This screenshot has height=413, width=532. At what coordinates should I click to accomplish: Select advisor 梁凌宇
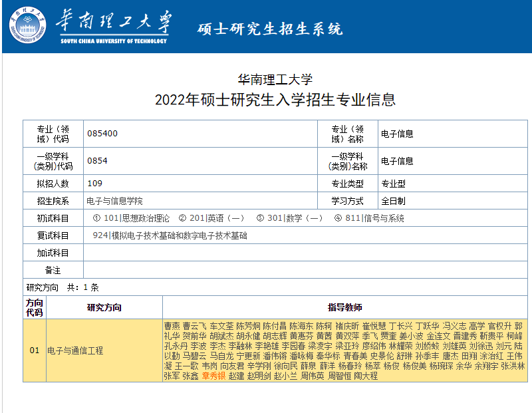(321, 346)
